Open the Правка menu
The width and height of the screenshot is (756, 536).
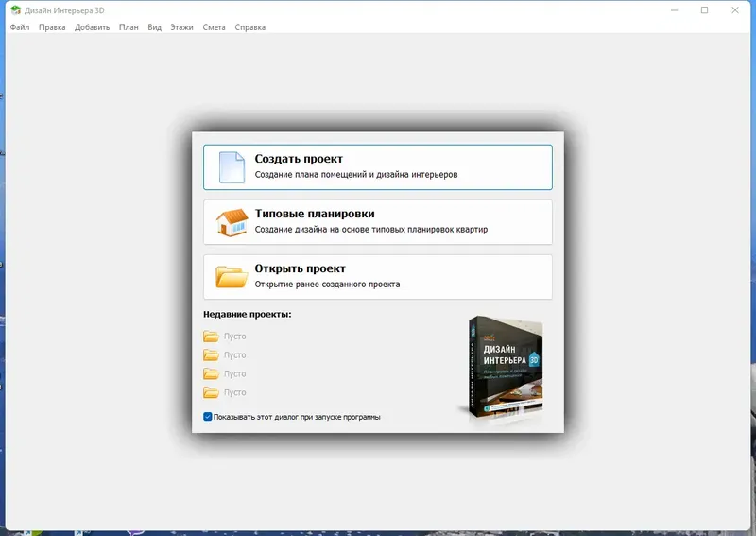coord(52,27)
